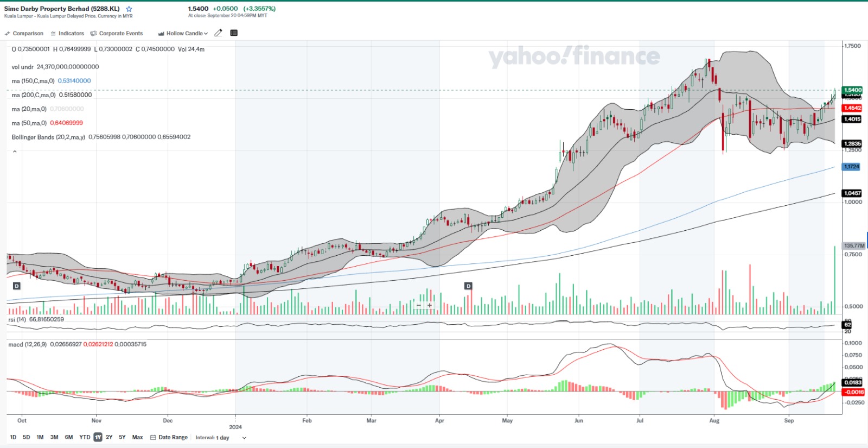Image resolution: width=868 pixels, height=448 pixels.
Task: Select the 5D time range
Action: 26,437
